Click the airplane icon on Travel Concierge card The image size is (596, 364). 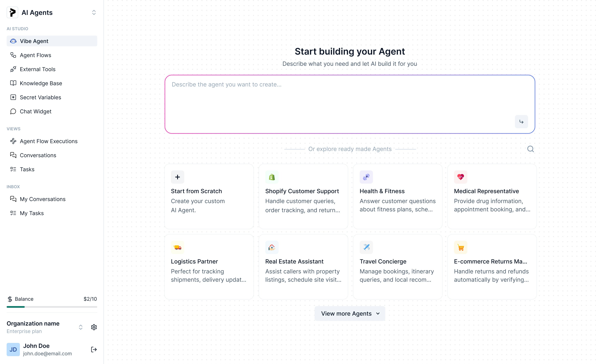pyautogui.click(x=366, y=247)
